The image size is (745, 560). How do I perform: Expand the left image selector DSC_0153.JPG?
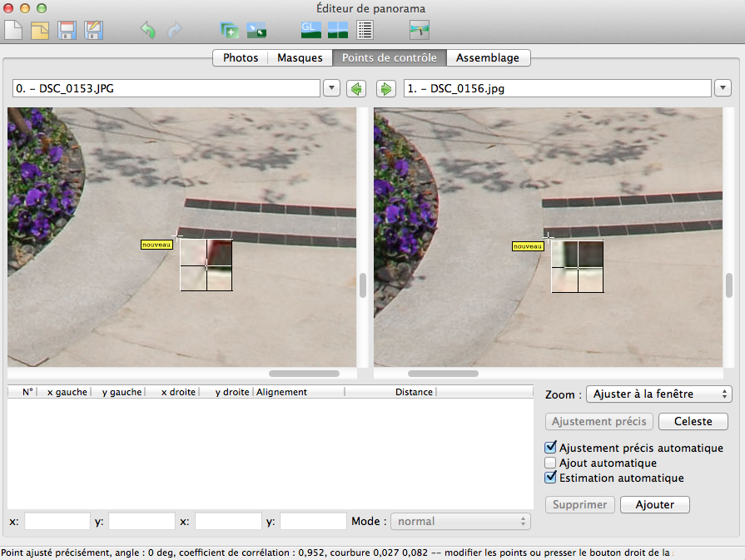(x=331, y=88)
